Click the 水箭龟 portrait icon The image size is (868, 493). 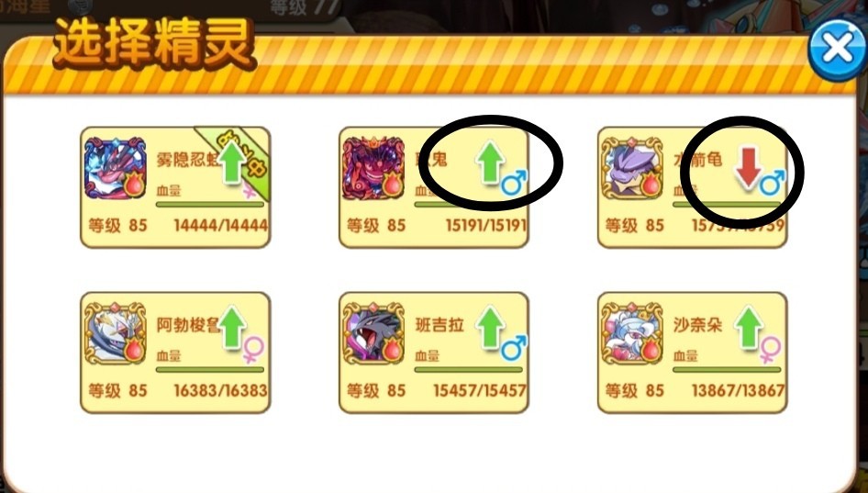click(x=633, y=168)
